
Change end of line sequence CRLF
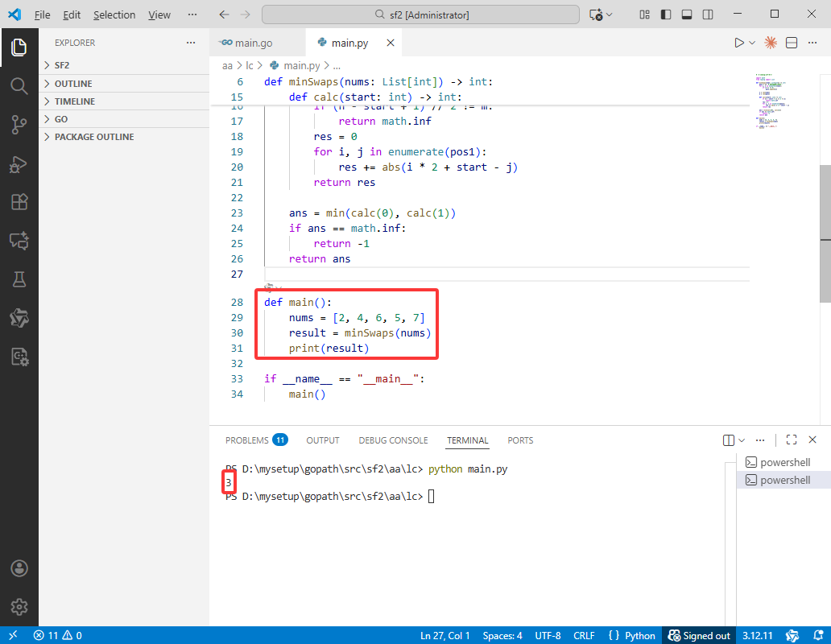[x=584, y=635]
